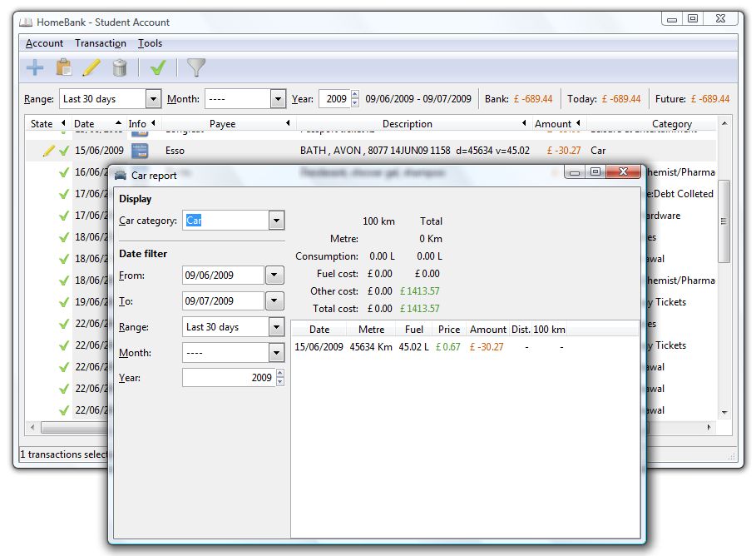756x556 pixels.
Task: Open the main toolbar Month dropdown
Action: (278, 99)
